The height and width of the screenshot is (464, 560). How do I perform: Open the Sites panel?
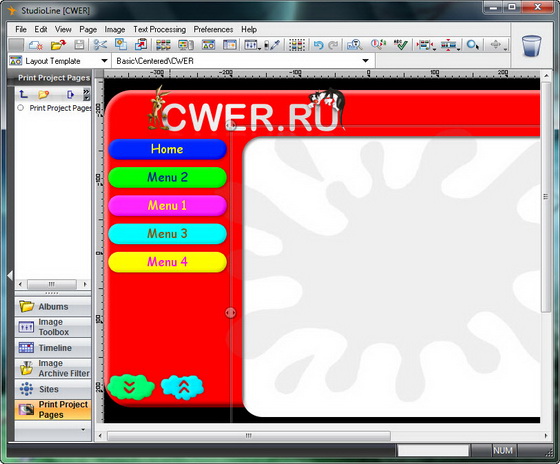click(53, 389)
